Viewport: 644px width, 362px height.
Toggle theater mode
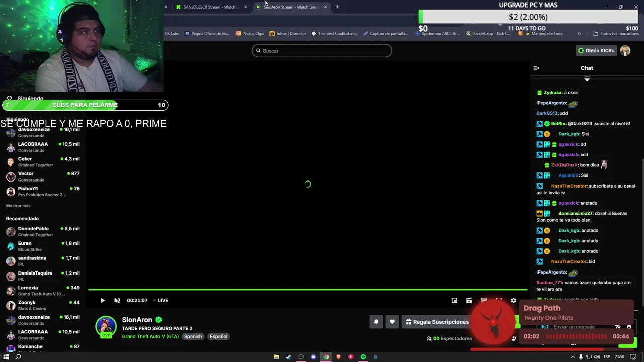coord(484,300)
